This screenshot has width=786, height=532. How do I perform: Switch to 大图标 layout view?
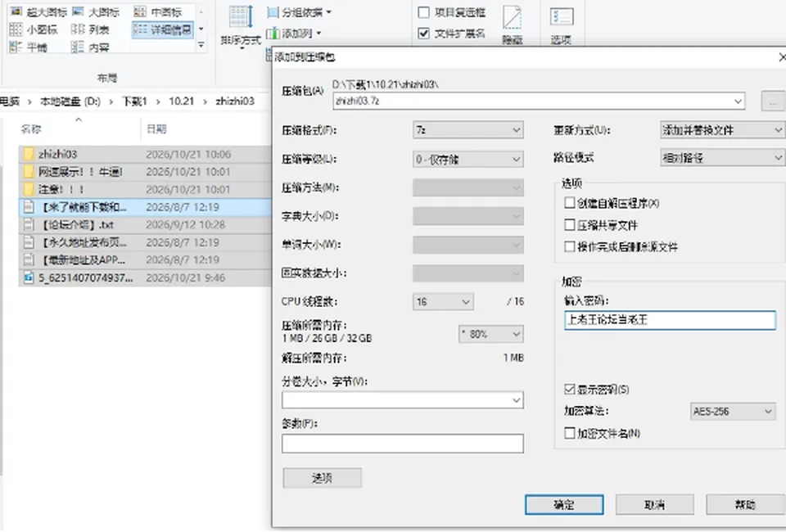(x=78, y=11)
